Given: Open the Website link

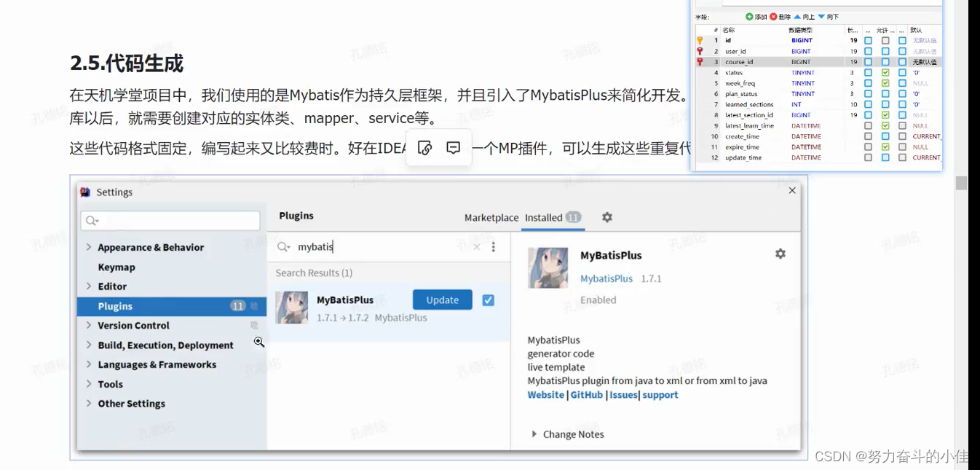Looking at the screenshot, I should point(546,395).
